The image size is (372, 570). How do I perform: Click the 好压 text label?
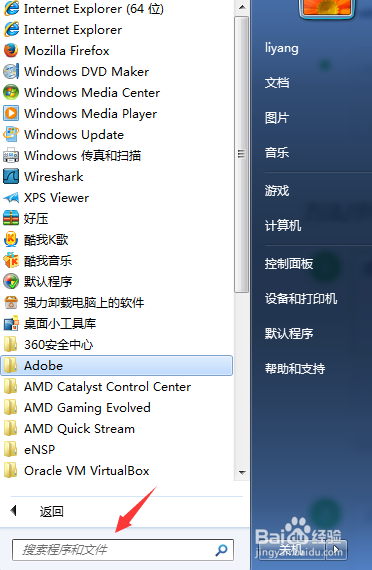(x=36, y=218)
